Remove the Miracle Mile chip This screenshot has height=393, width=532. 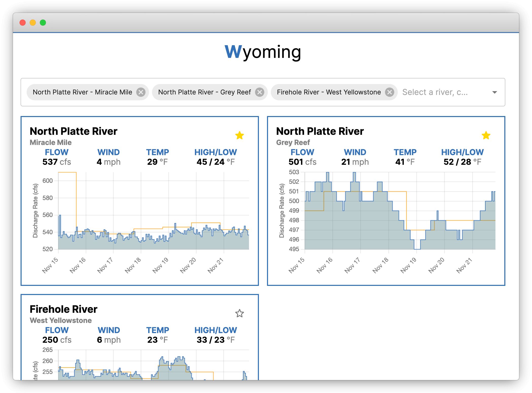(141, 92)
